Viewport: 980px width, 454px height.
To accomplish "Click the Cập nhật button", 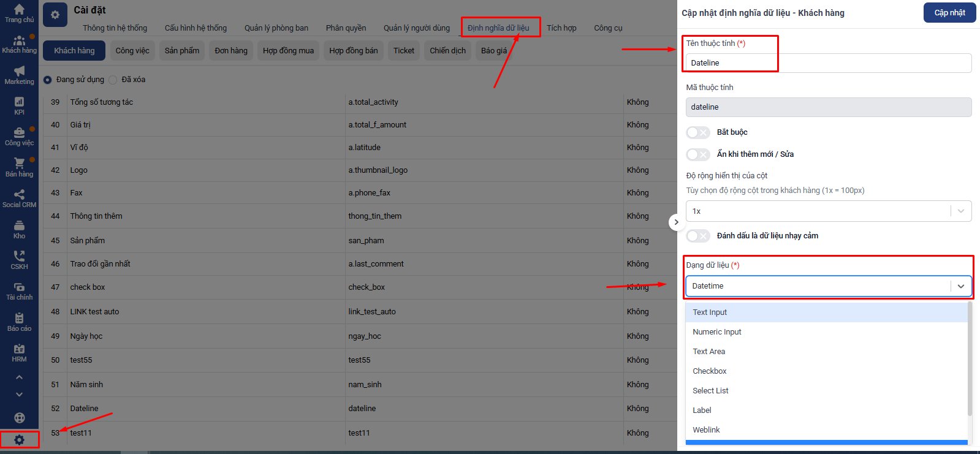I will tap(949, 13).
